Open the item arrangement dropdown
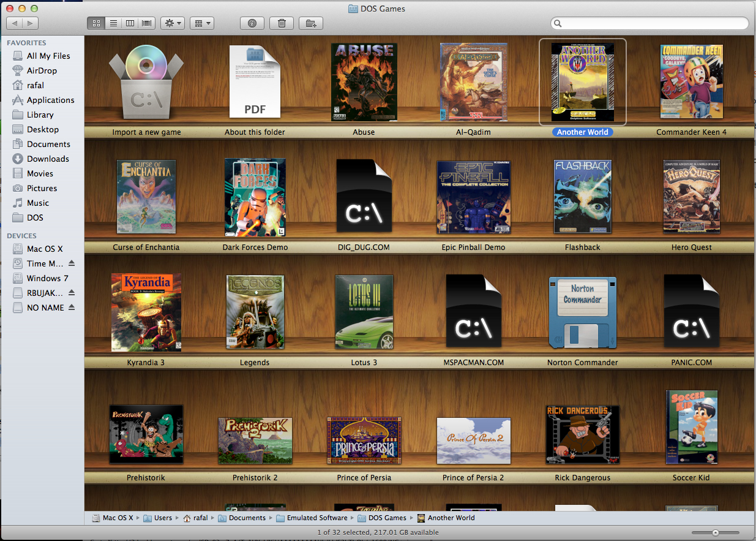The width and height of the screenshot is (756, 541). pos(202,23)
